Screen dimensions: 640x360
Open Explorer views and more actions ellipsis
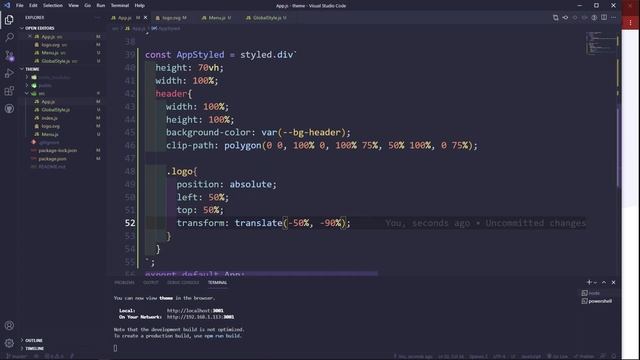click(x=98, y=18)
